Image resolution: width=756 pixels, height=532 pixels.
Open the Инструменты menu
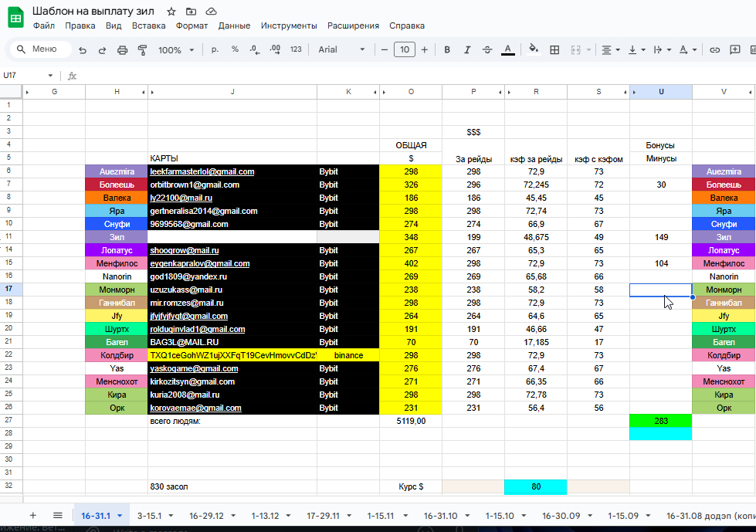[289, 26]
